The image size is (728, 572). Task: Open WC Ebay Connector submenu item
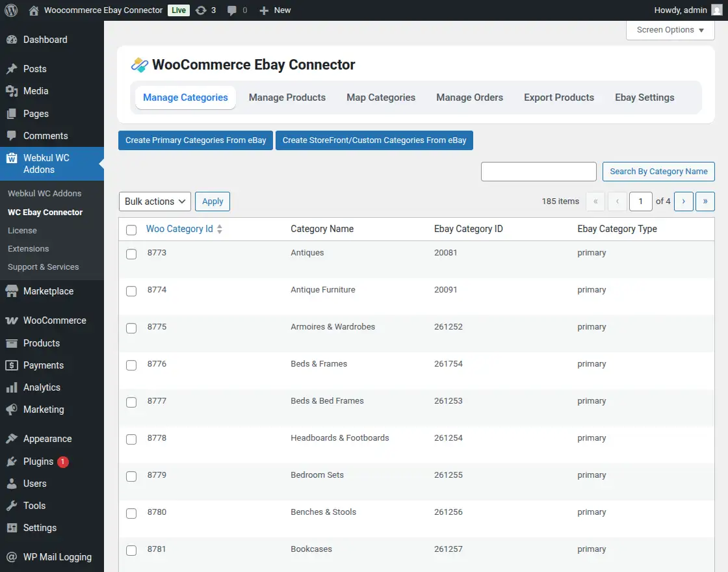click(x=45, y=212)
